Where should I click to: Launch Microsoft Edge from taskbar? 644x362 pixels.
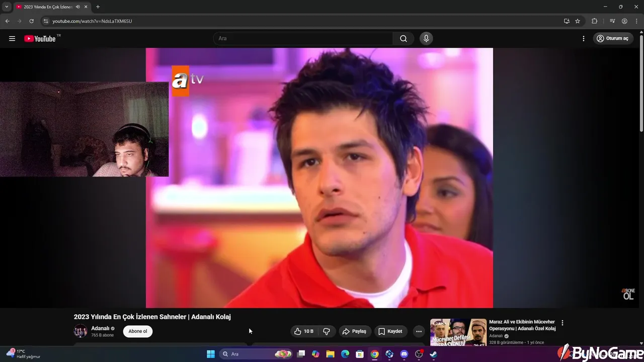(345, 354)
